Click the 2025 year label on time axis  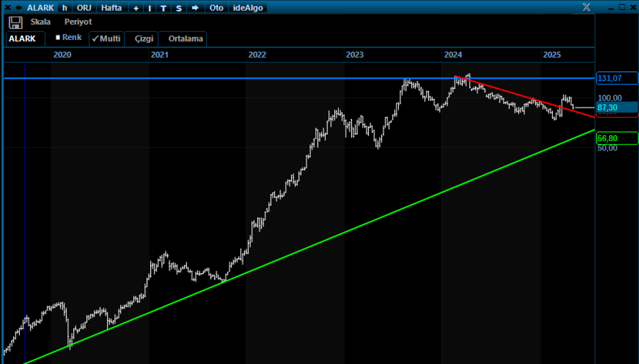552,55
